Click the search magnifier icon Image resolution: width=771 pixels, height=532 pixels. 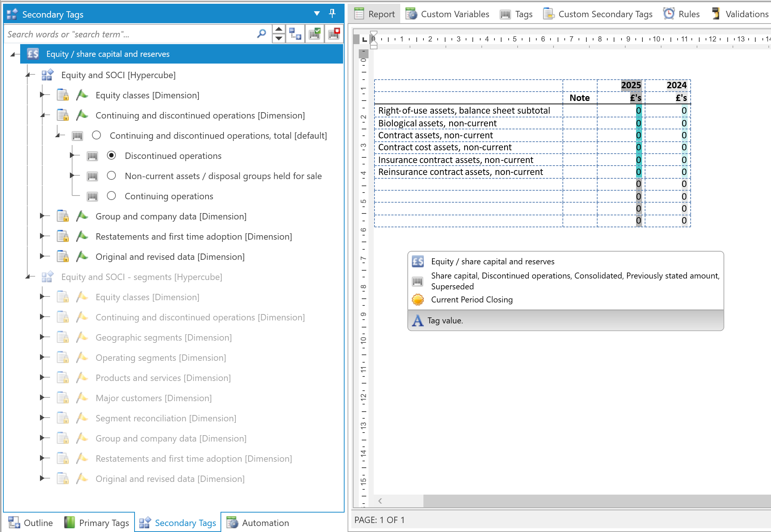click(262, 34)
